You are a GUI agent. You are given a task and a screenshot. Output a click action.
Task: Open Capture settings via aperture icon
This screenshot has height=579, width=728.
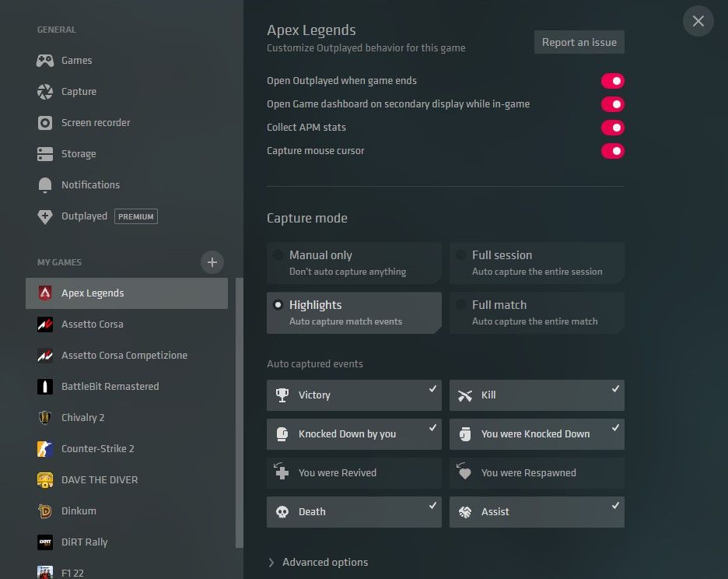point(45,92)
